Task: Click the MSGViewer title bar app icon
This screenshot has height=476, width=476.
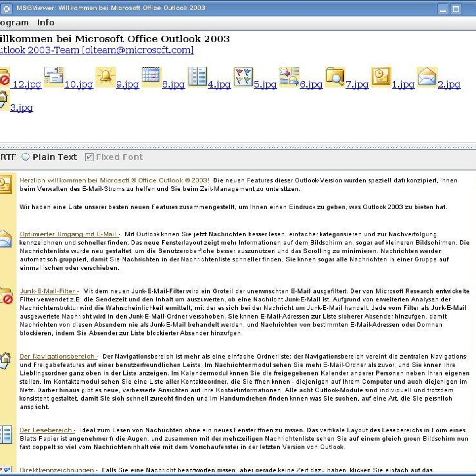Action: coord(6,8)
